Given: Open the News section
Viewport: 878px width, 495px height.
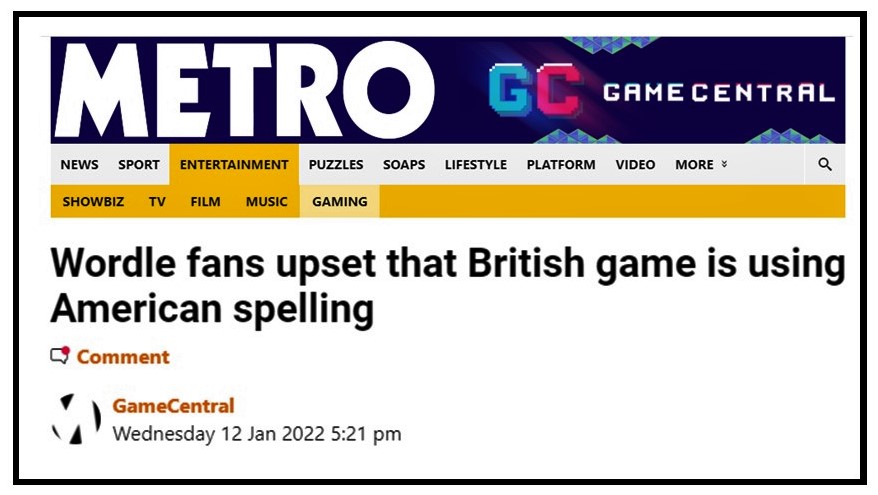Looking at the screenshot, I should (79, 165).
